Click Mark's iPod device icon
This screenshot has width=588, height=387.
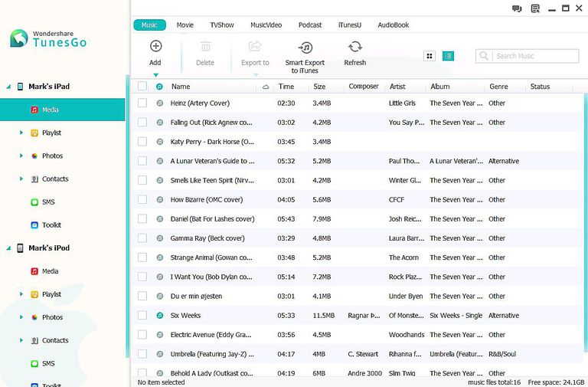pyautogui.click(x=20, y=248)
